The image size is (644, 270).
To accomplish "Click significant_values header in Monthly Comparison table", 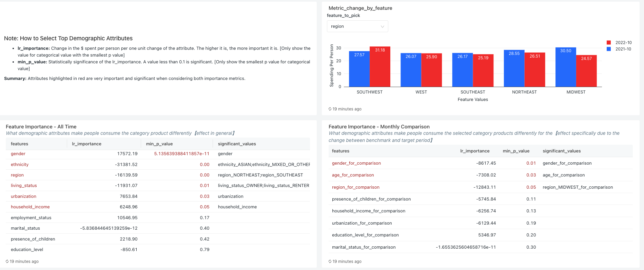I will [x=562, y=151].
